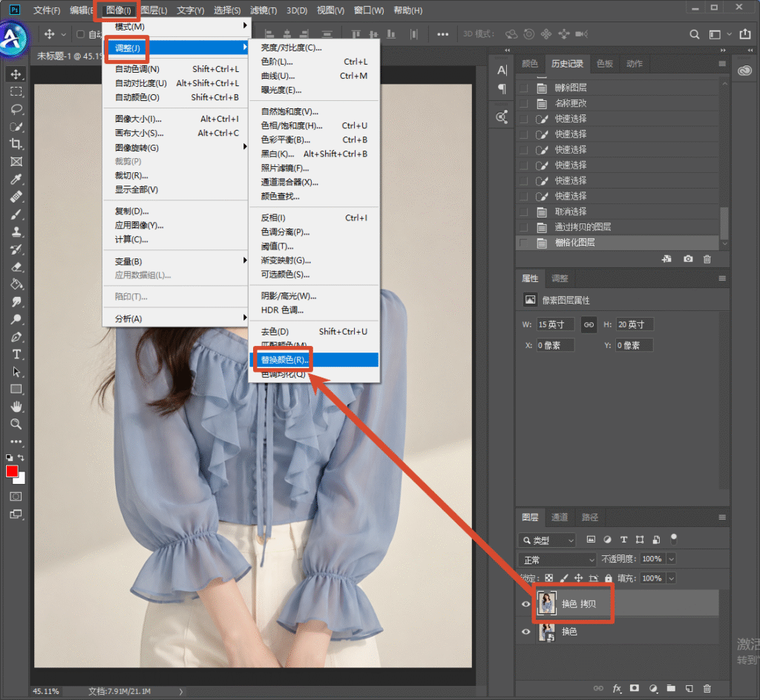Delete current history state trash icon
The width and height of the screenshot is (760, 700).
point(707,259)
